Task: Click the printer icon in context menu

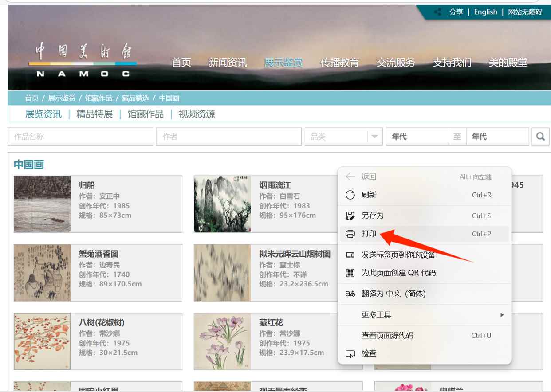Action: (350, 234)
